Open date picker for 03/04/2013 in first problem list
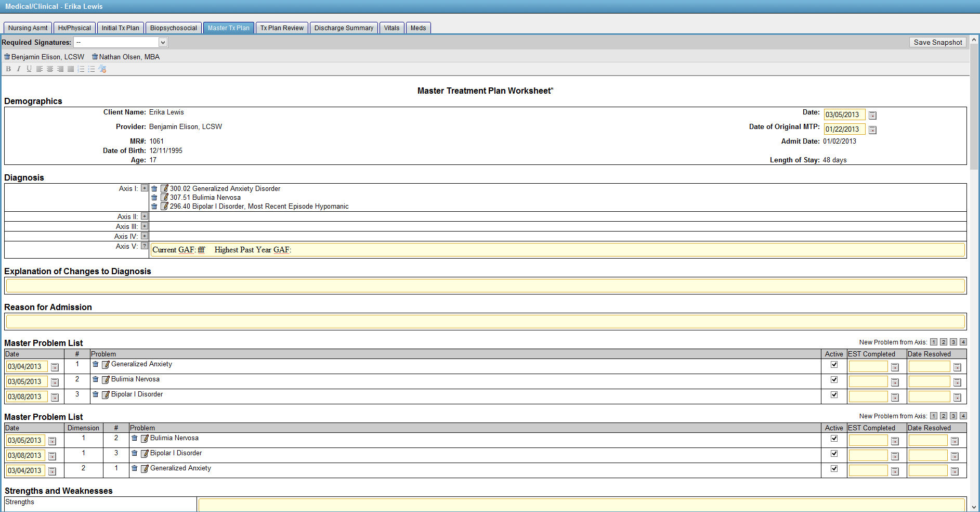 [x=55, y=367]
